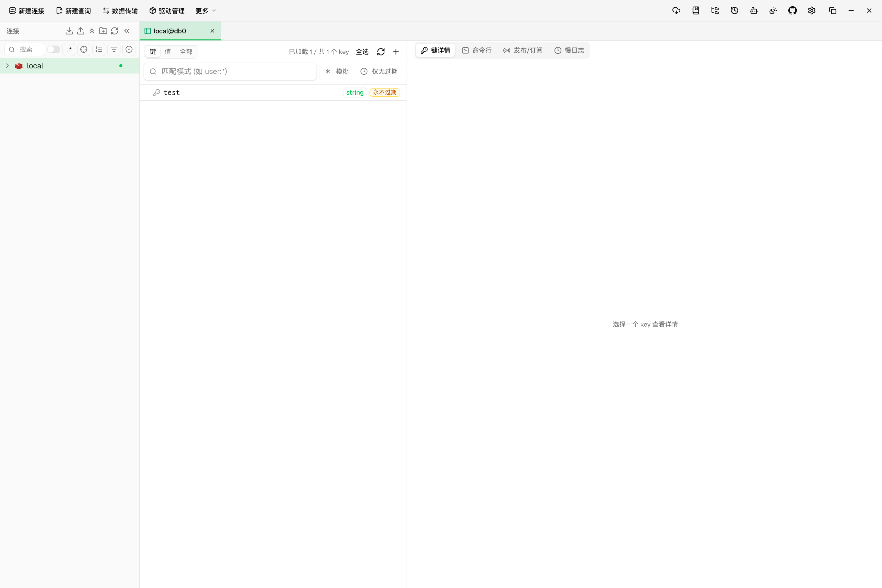
Task: Open the 更多 (More) dropdown menu
Action: (206, 11)
